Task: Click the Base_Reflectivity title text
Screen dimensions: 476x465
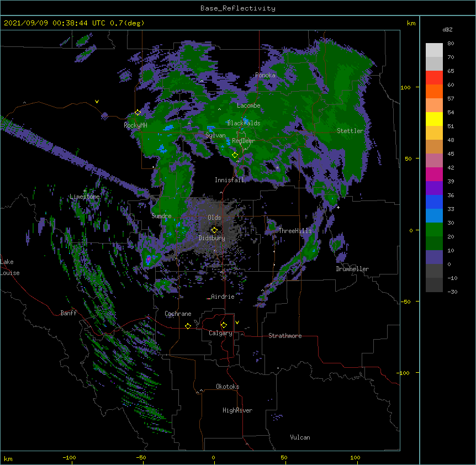Action: 238,8
